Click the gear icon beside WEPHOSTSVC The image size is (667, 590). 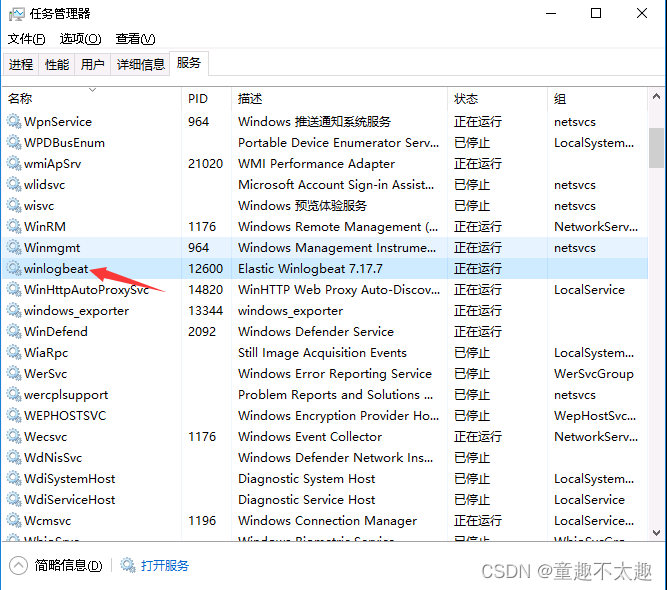pos(14,416)
